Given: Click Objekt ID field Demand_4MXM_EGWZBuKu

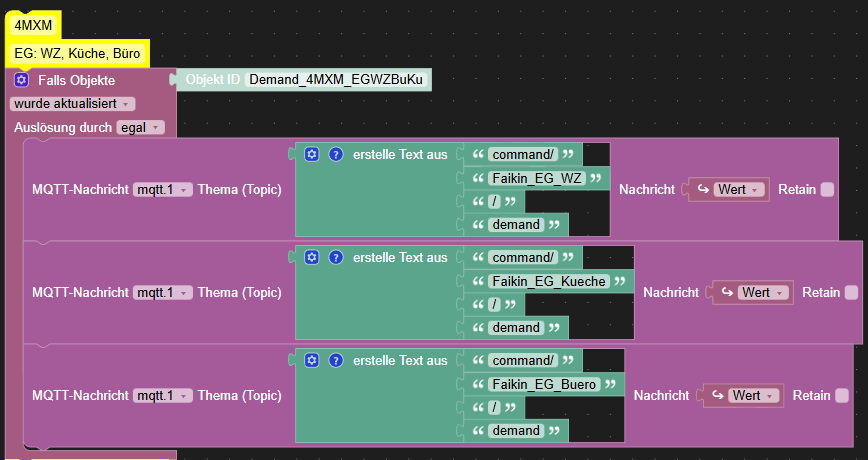Looking at the screenshot, I should coord(337,79).
